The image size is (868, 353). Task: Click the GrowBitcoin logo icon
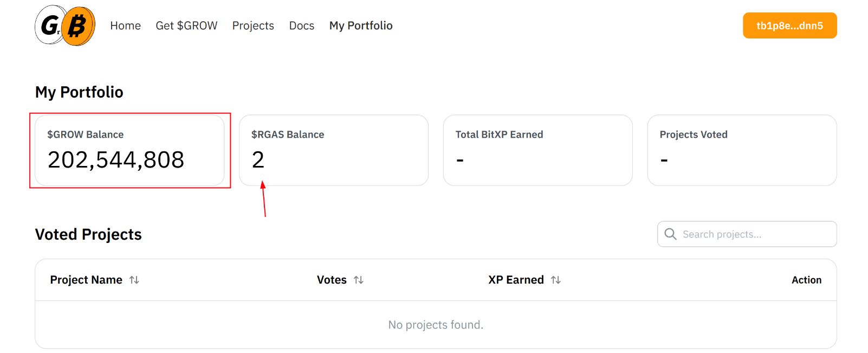(65, 25)
